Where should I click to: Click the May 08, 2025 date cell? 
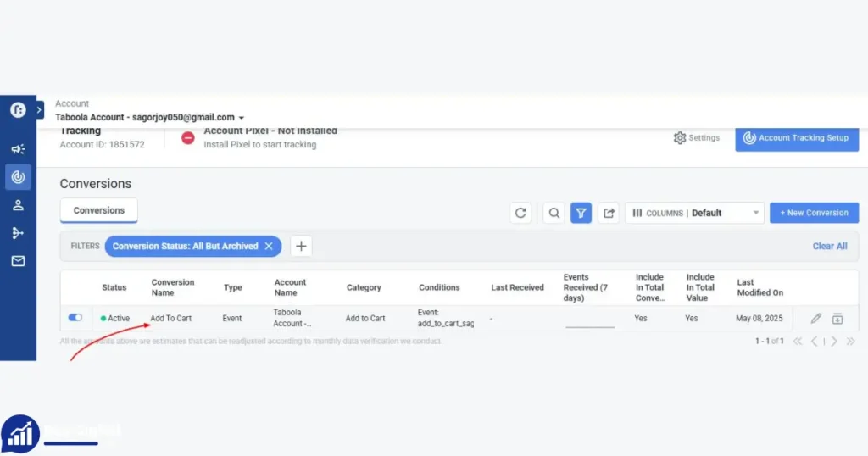pyautogui.click(x=759, y=318)
